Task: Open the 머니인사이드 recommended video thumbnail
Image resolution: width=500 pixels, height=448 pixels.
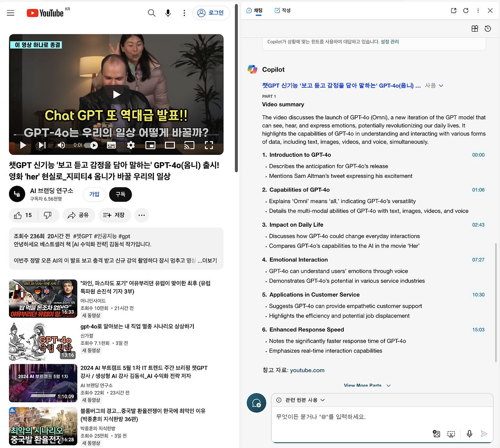Action: click(x=43, y=299)
